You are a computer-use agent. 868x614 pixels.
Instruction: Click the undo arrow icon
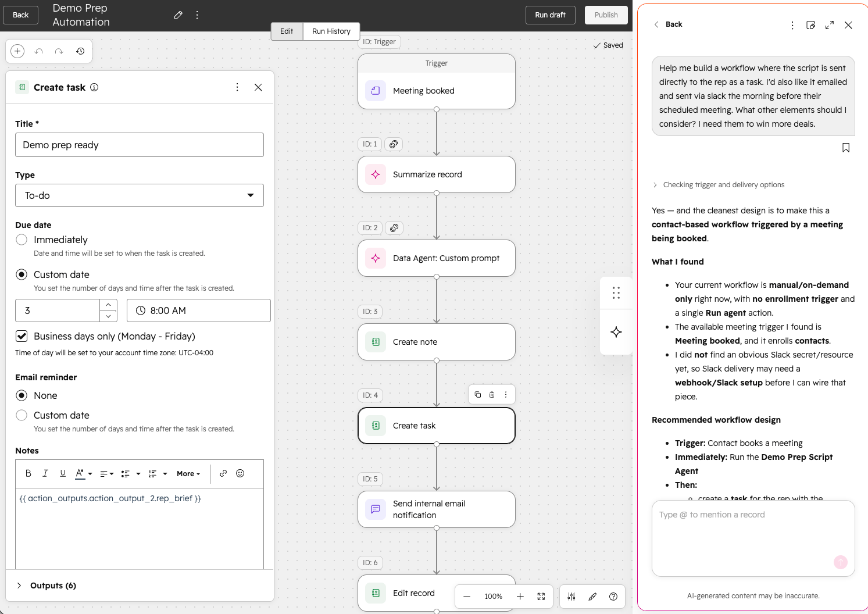pos(39,51)
